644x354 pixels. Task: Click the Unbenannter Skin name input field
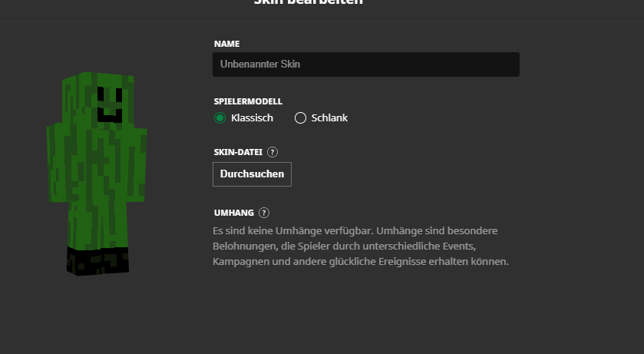tap(366, 65)
